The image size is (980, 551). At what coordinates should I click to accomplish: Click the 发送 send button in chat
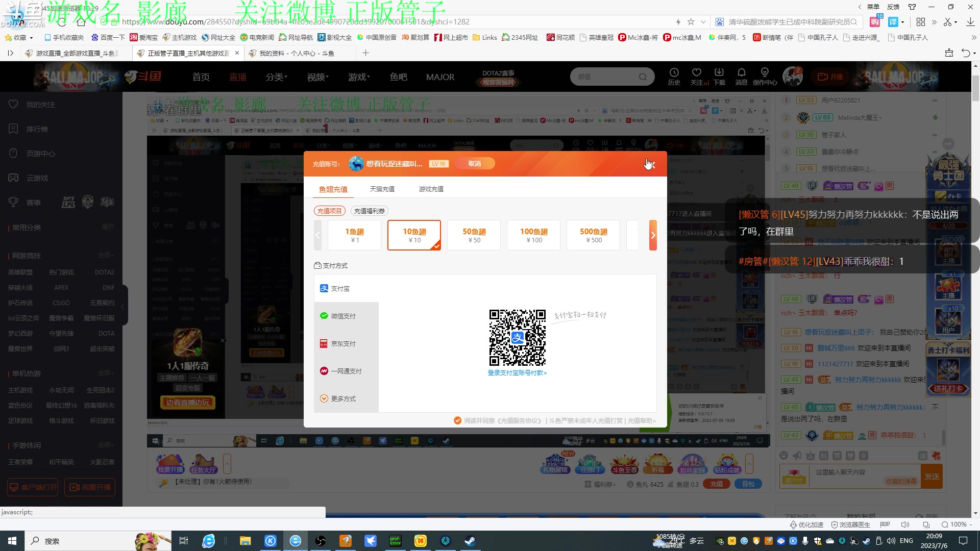pos(932,477)
